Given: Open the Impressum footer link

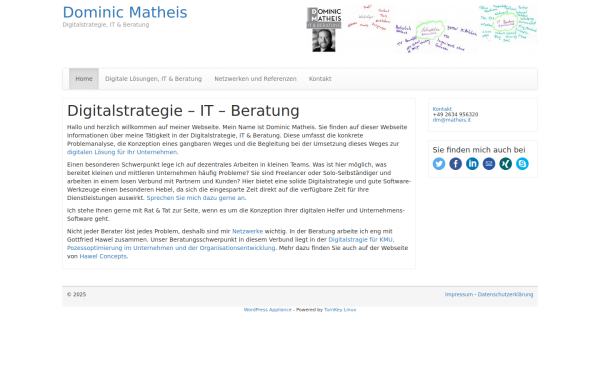Looking at the screenshot, I should 459,295.
